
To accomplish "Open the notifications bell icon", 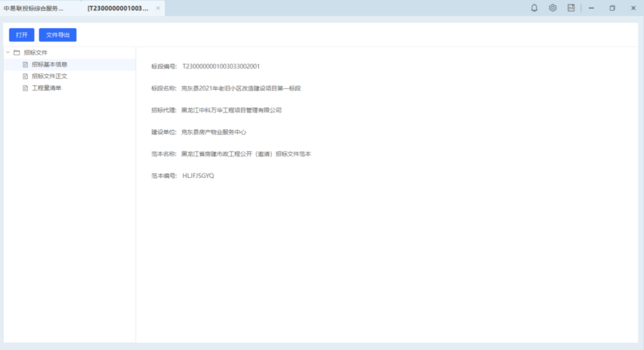I will pyautogui.click(x=534, y=8).
